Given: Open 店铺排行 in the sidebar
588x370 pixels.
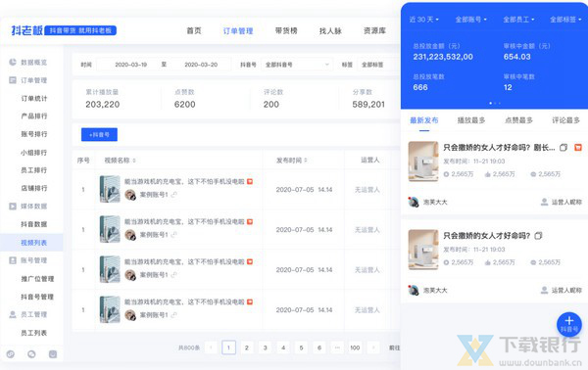Looking at the screenshot, I should pos(34,188).
